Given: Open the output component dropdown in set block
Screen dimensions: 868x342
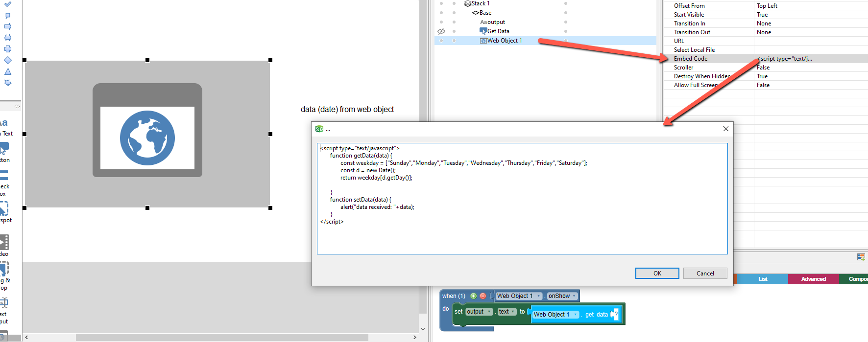Looking at the screenshot, I should (x=479, y=312).
